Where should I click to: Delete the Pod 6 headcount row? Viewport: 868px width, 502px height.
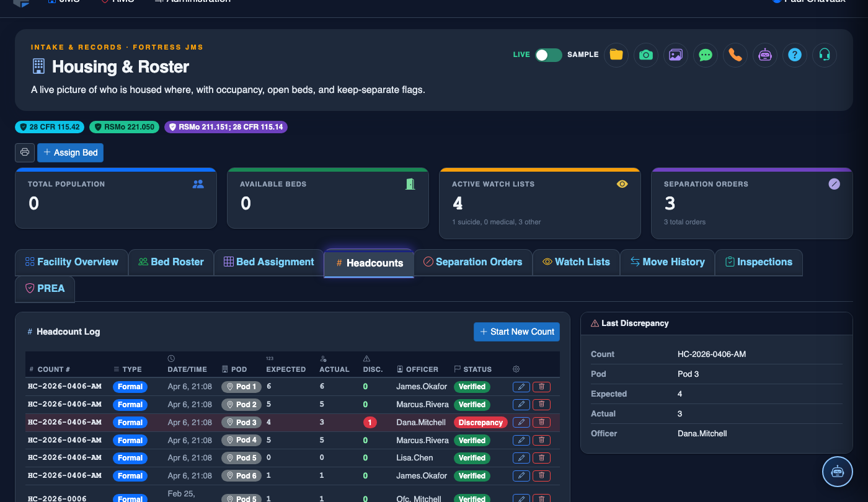[541, 476]
